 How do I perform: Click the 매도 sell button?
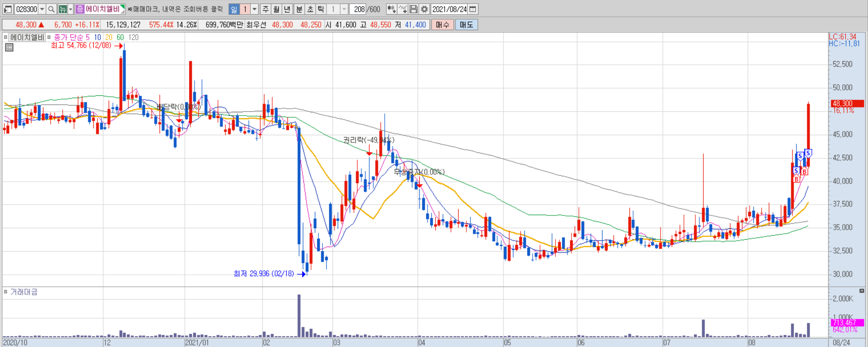[x=466, y=25]
